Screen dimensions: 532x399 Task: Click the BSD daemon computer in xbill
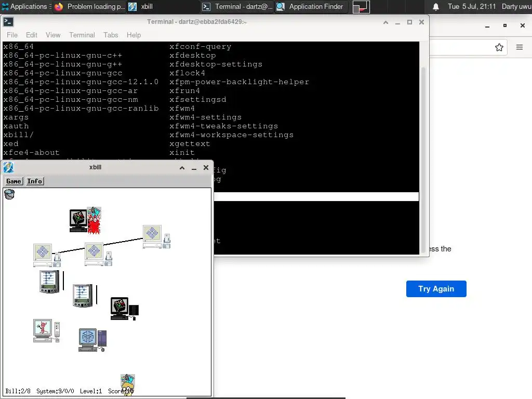tap(46, 331)
